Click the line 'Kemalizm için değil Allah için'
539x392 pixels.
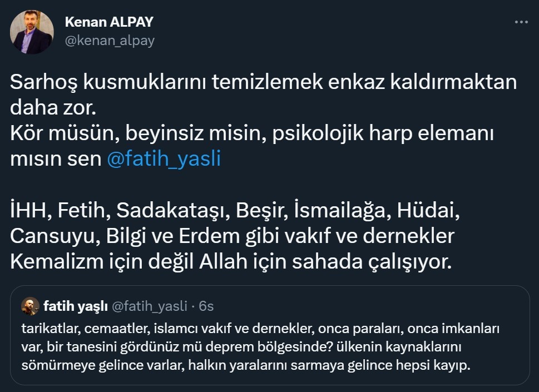click(229, 262)
